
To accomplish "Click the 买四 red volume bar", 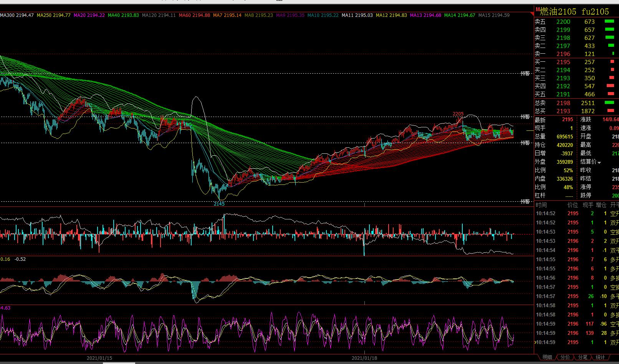I will click(x=610, y=86).
